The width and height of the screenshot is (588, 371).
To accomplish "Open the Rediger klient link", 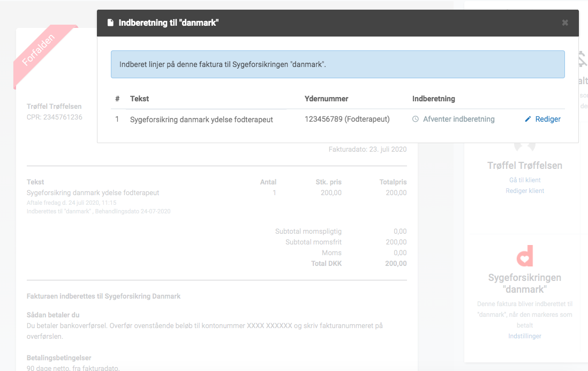I will (525, 191).
